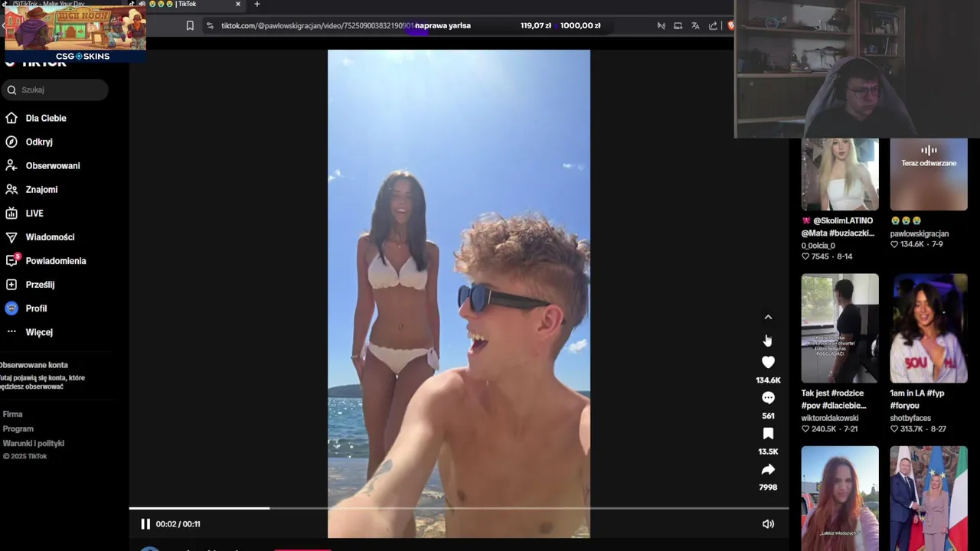Viewport: 980px width, 551px height.
Task: Open the Dla Ciebie feed
Action: click(x=46, y=118)
